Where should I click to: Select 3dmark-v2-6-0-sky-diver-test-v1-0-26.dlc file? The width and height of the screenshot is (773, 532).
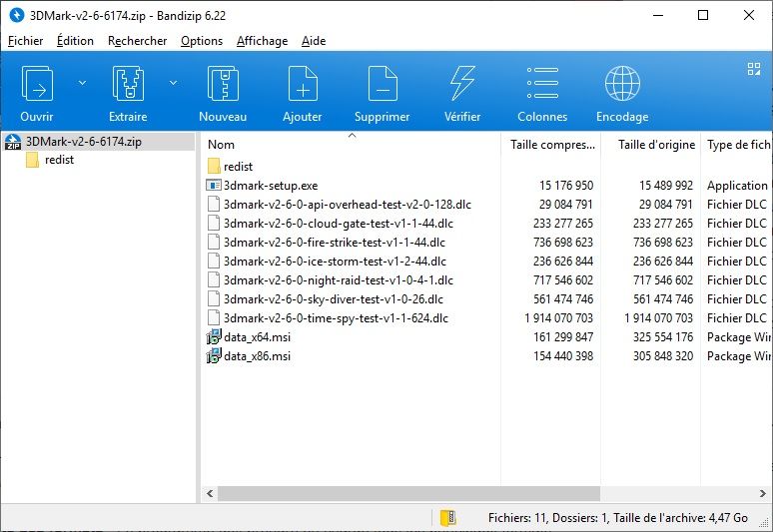pyautogui.click(x=334, y=299)
